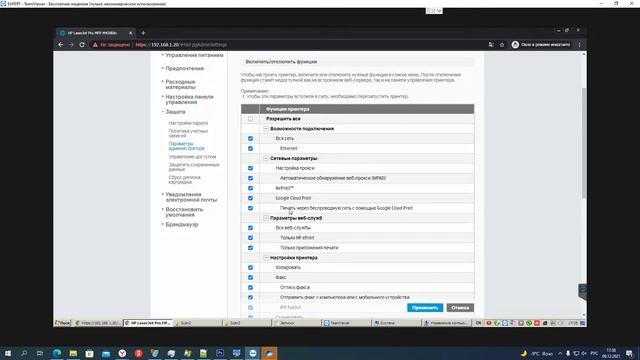Screen dimensions: 640x360
Task: Click the incognito mode profile indicator
Action: click(x=541, y=44)
